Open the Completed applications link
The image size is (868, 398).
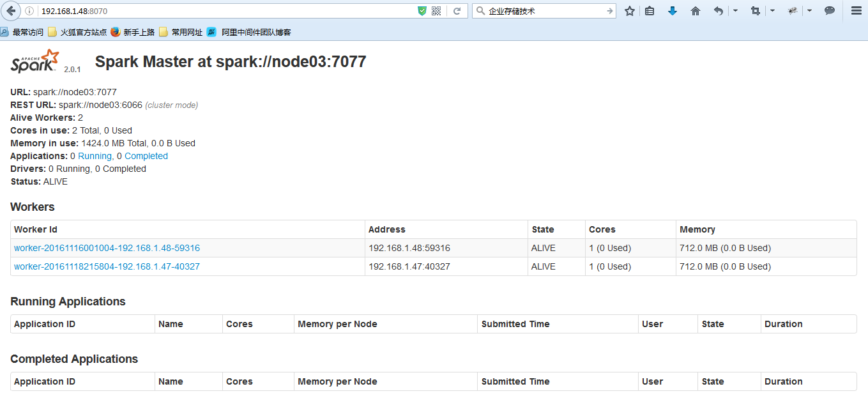pyautogui.click(x=146, y=156)
